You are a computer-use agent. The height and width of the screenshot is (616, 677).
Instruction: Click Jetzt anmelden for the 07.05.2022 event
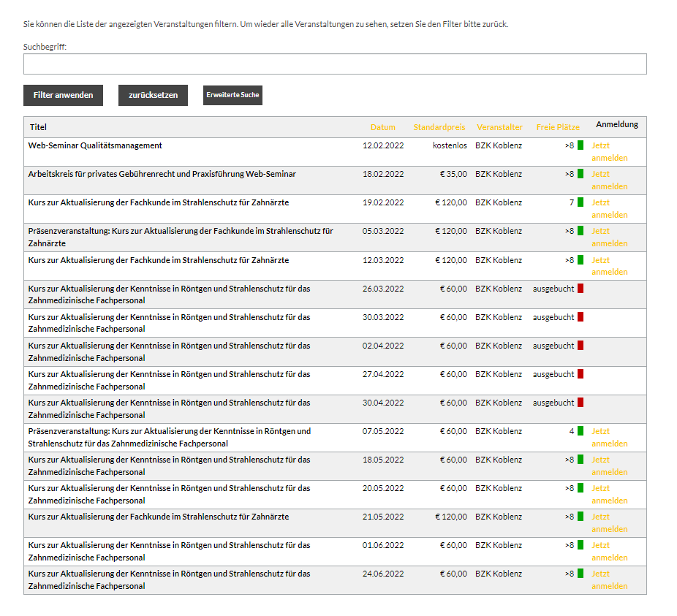tap(609, 437)
